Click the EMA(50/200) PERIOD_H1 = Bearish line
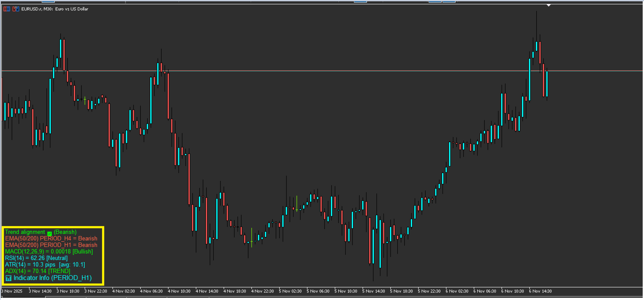The width and height of the screenshot is (644, 300). tap(51, 245)
